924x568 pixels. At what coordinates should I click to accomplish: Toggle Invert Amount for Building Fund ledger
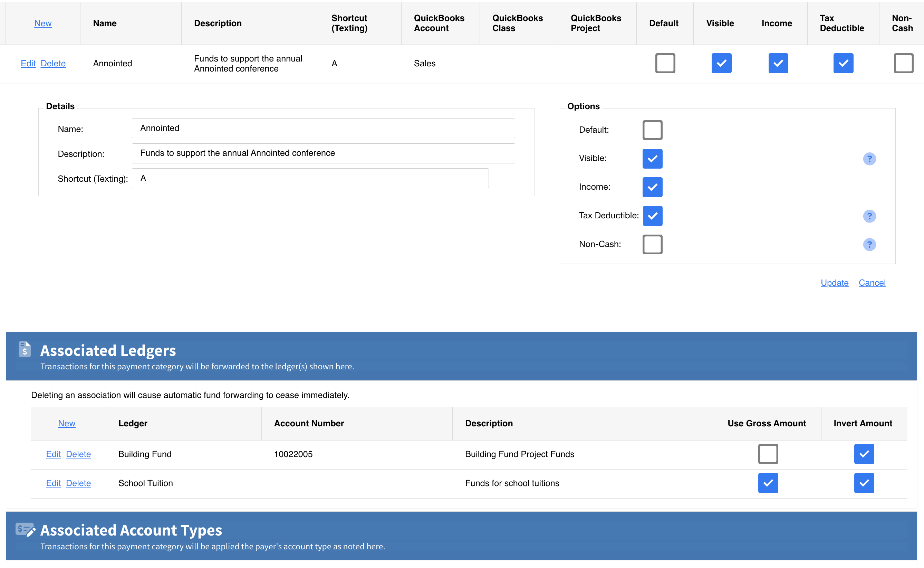point(864,454)
